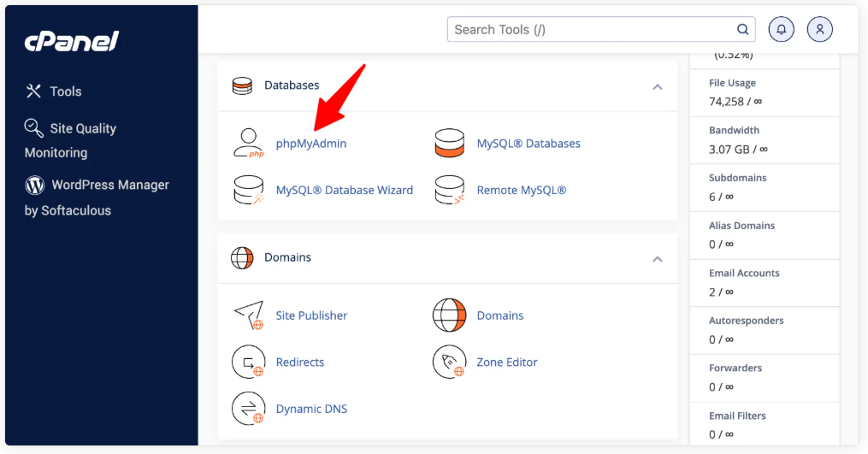Open the Remote MySQL® link
868x454 pixels.
tap(522, 190)
